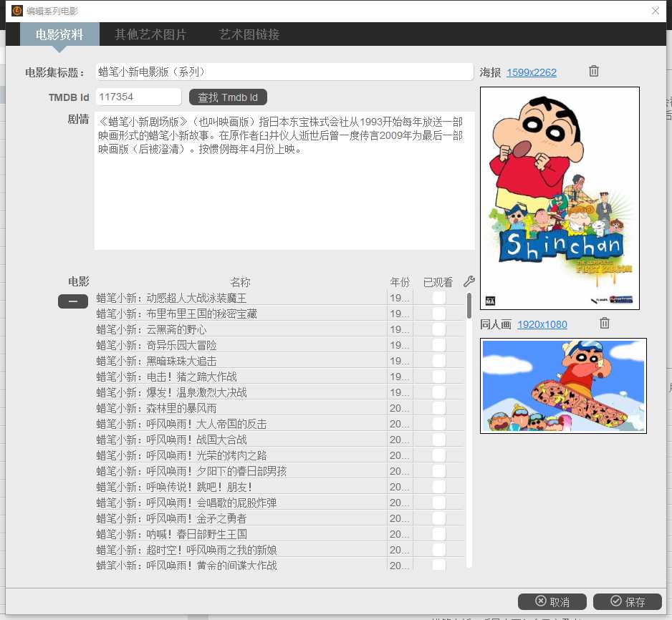Click the app logo in title bar
Viewport: 672px width, 620px height.
tap(16, 11)
